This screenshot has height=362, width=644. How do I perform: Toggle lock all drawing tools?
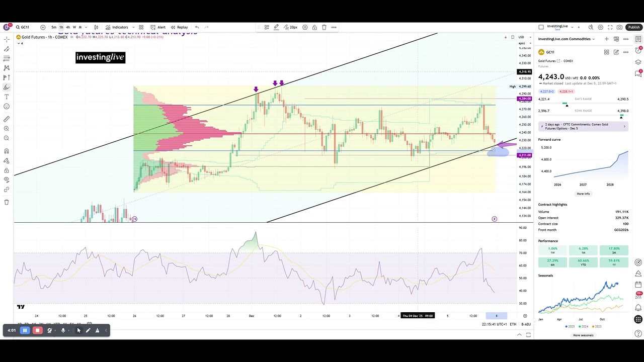click(x=7, y=170)
